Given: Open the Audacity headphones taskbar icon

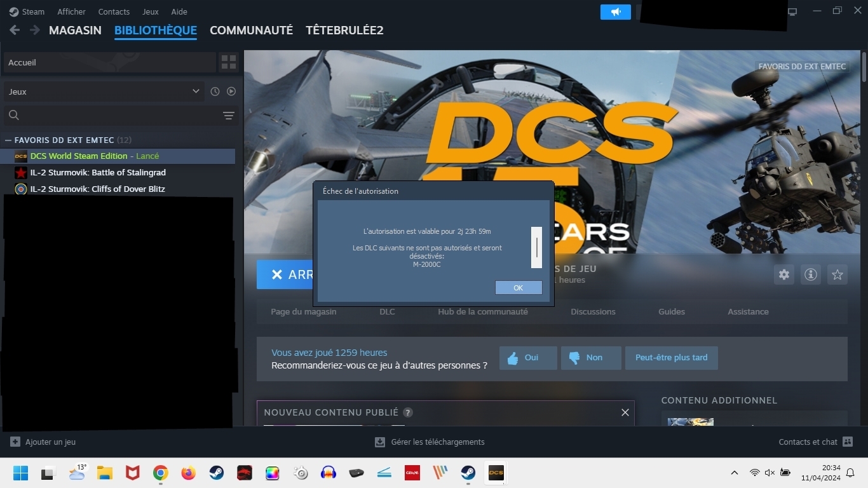Looking at the screenshot, I should coord(328,473).
